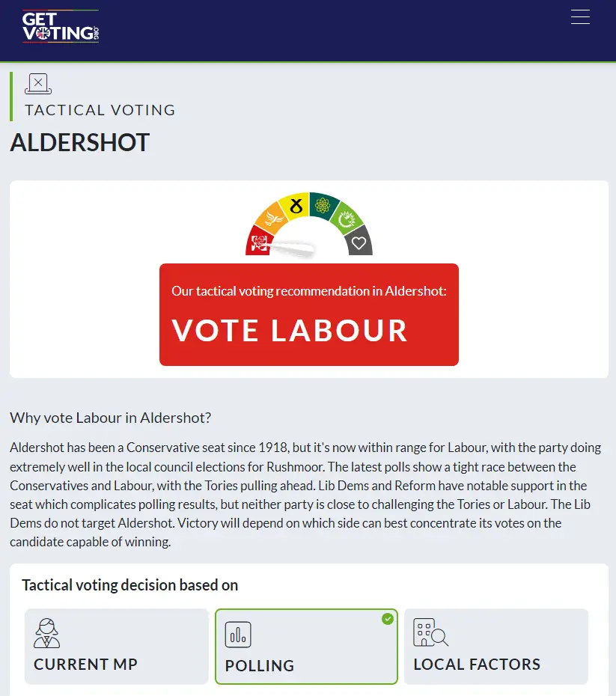Viewport: 616px width, 696px height.
Task: Select the Current MP tab
Action: [x=116, y=646]
